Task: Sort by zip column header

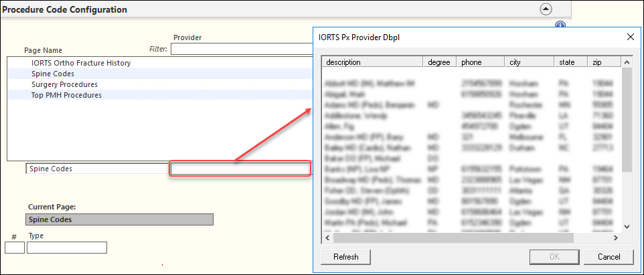Action: pos(604,62)
